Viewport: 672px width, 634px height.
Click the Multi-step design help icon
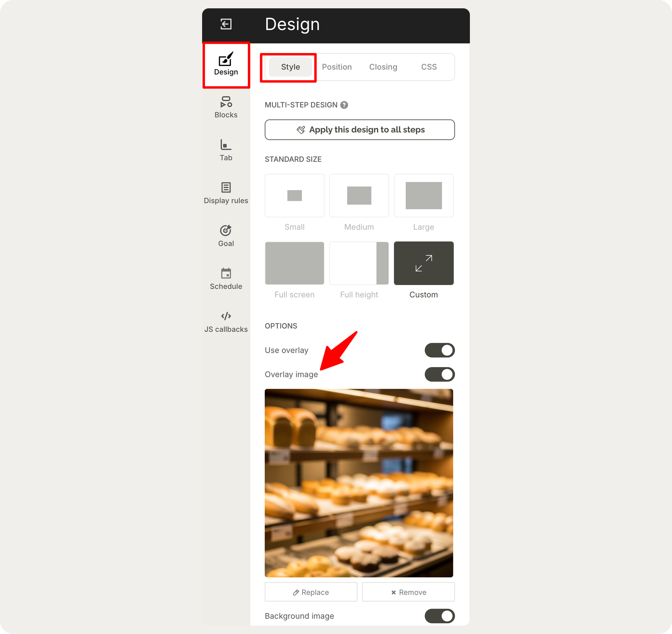[x=344, y=105]
